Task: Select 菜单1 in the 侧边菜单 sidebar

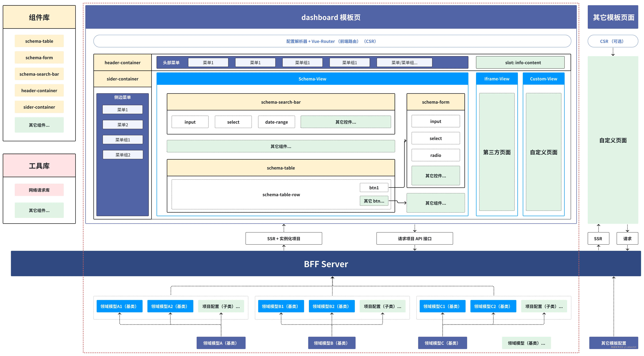Action: pyautogui.click(x=123, y=110)
